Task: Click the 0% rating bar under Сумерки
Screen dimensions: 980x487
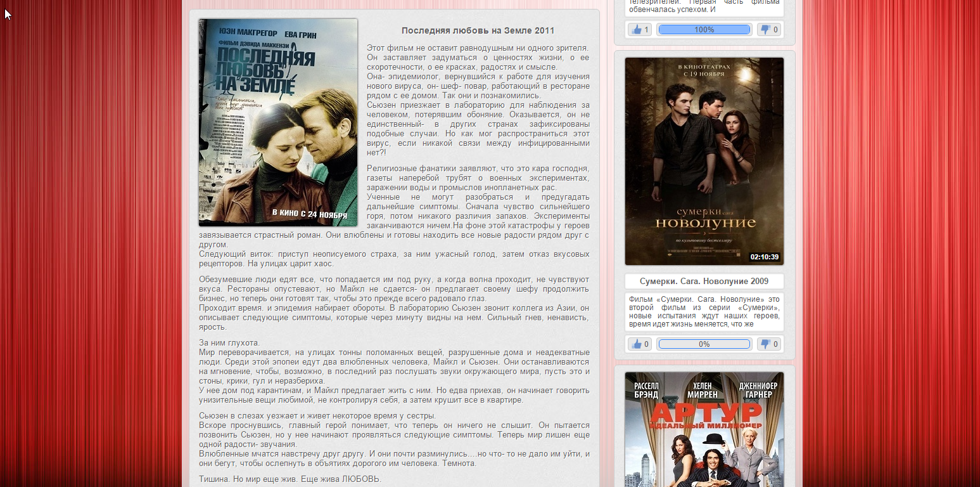Action: pyautogui.click(x=704, y=344)
